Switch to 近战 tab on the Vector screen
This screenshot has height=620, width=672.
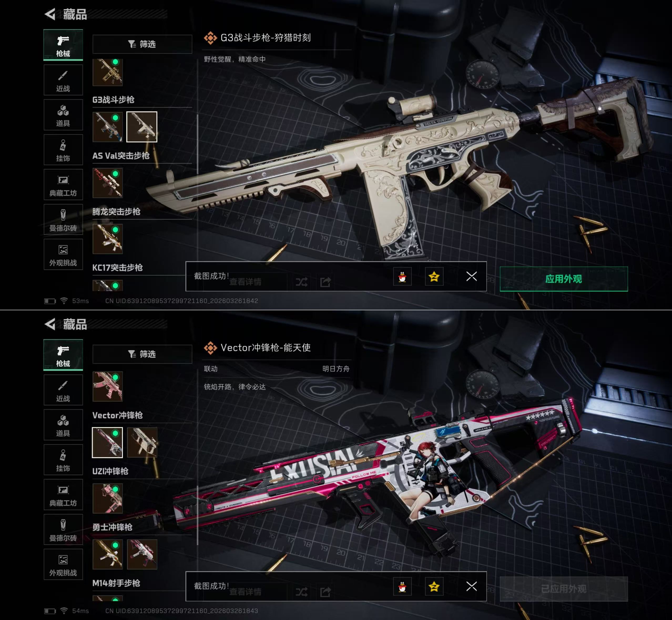(x=63, y=390)
